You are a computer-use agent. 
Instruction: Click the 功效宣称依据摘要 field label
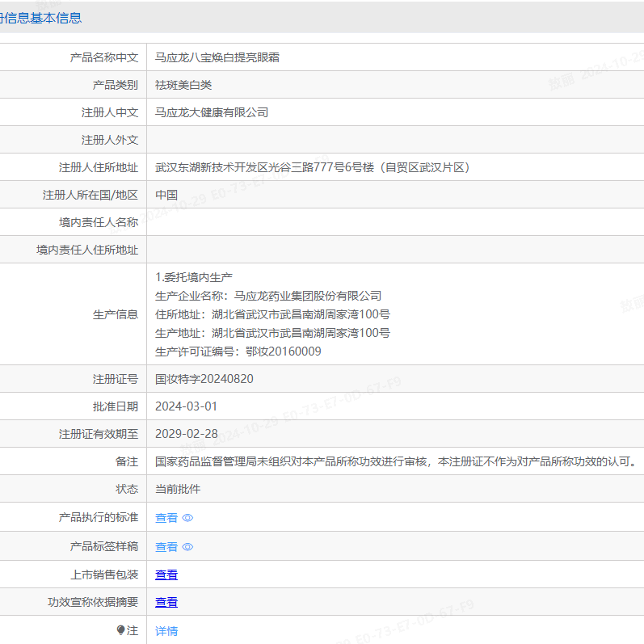[x=93, y=602]
